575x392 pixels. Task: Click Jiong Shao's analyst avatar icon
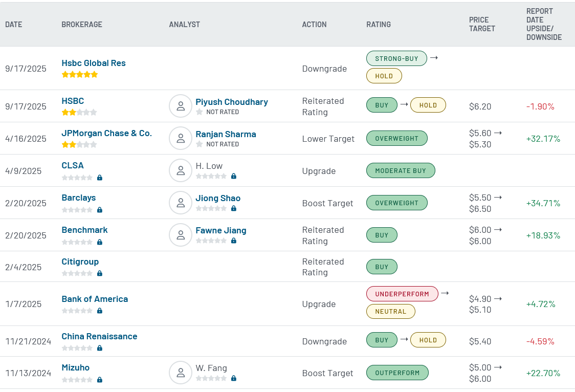[181, 203]
